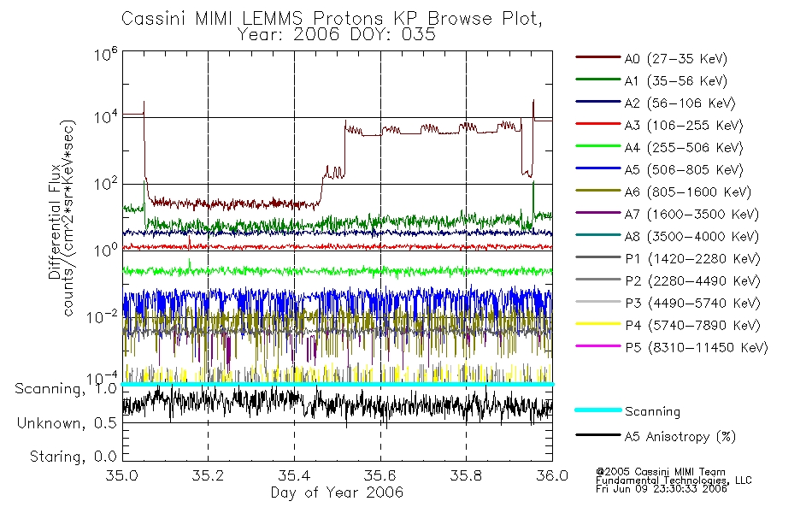
Task: Click the Differential Flux y-axis label
Action: coord(55,221)
